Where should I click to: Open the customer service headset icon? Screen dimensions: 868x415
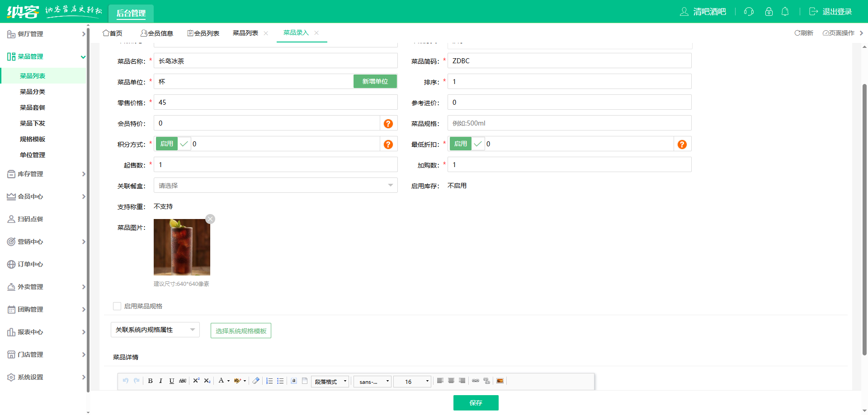749,12
